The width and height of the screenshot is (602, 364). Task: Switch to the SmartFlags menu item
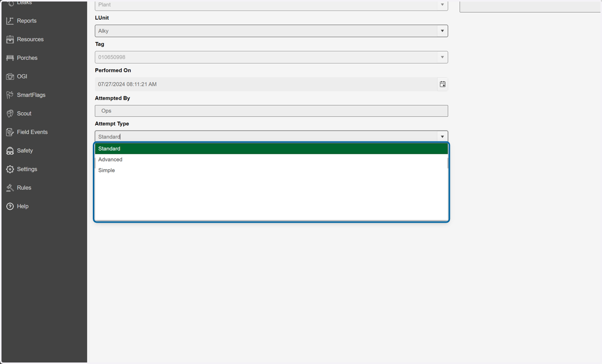[x=31, y=95]
